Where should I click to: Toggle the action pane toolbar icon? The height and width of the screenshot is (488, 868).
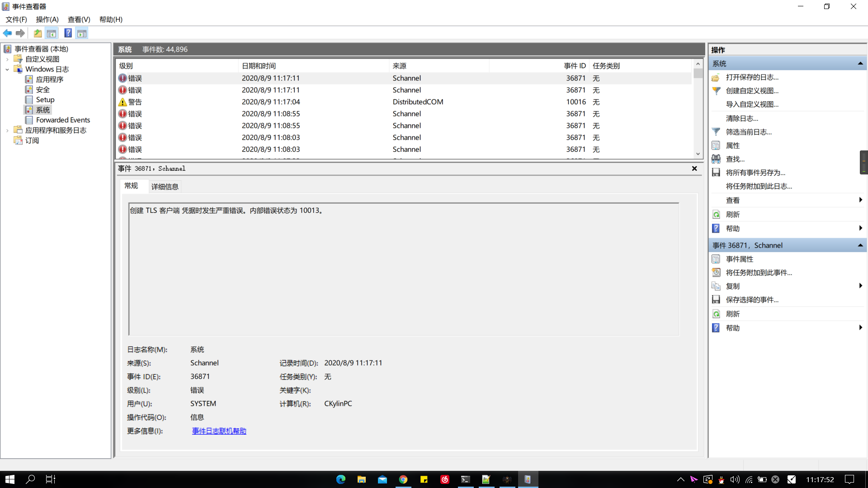click(82, 33)
